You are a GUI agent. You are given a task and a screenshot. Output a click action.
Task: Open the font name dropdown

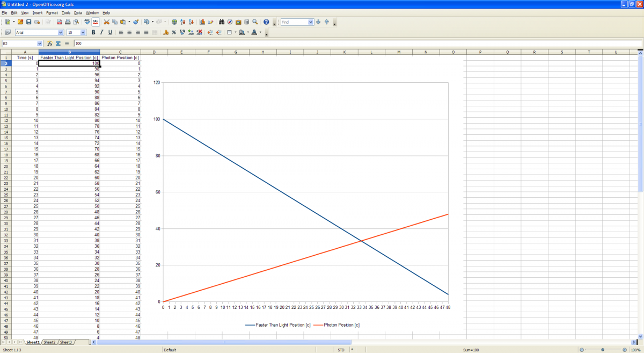60,33
